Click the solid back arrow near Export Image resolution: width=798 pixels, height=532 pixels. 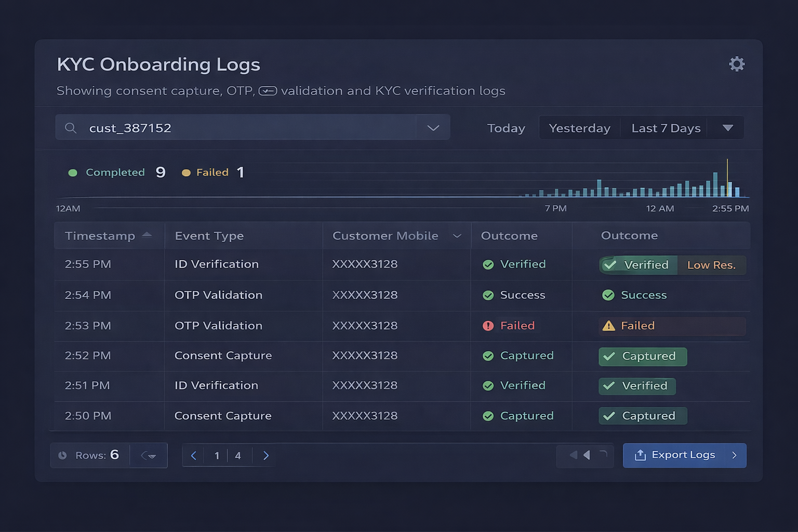point(587,455)
